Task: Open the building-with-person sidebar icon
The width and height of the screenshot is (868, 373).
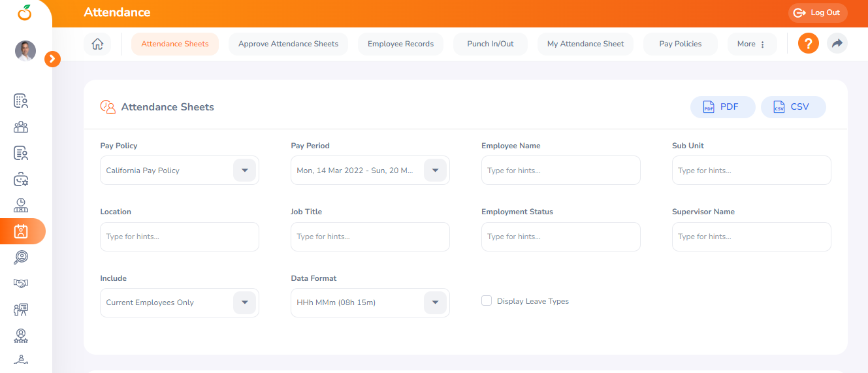Action: click(x=21, y=101)
